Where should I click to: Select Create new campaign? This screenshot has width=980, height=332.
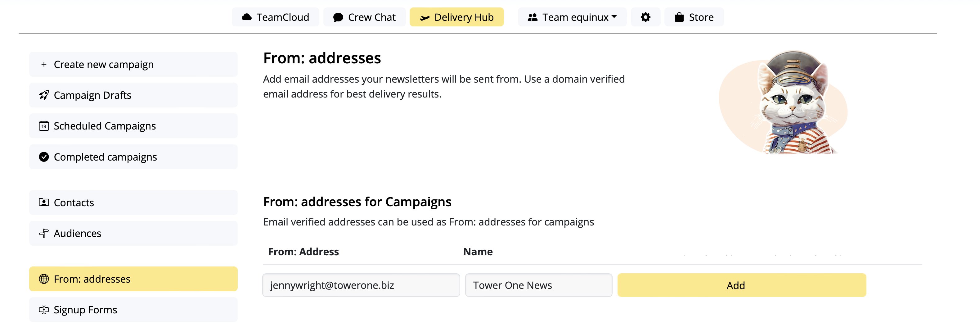[133, 64]
